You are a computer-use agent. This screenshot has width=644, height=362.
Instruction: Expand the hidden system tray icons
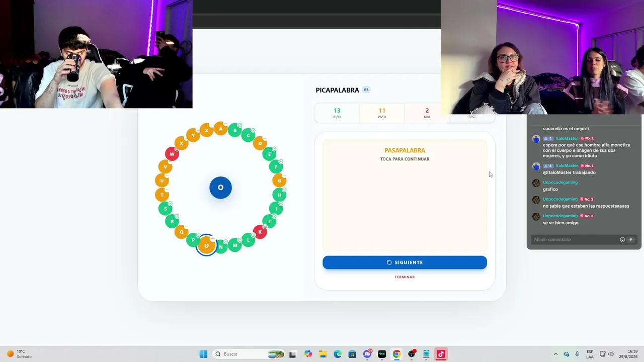[x=555, y=354]
